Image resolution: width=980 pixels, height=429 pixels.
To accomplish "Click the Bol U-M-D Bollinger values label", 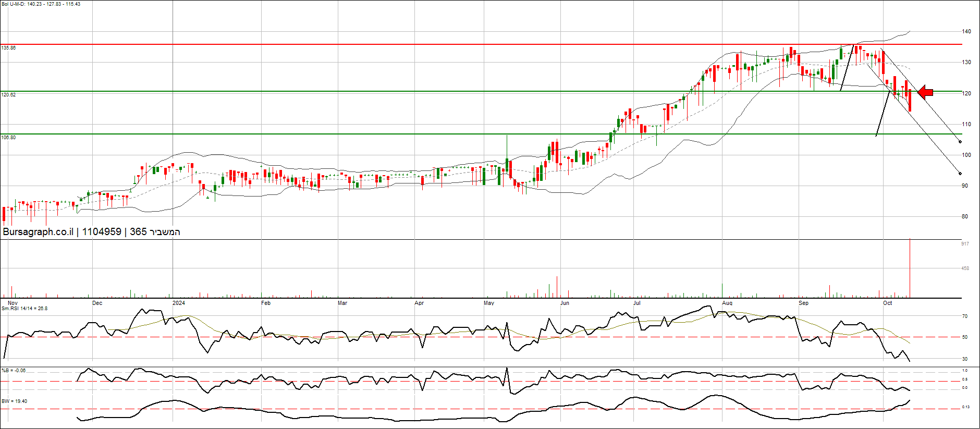I will 41,4.
